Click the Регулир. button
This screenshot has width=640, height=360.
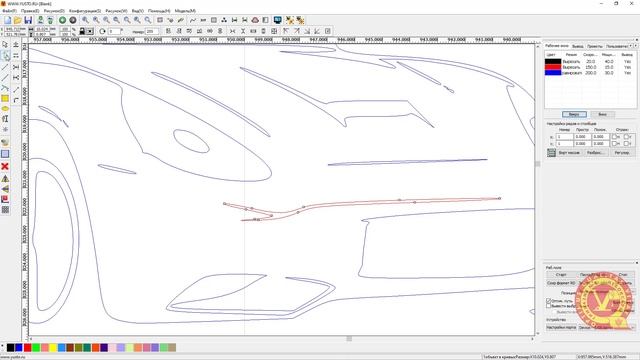point(622,153)
